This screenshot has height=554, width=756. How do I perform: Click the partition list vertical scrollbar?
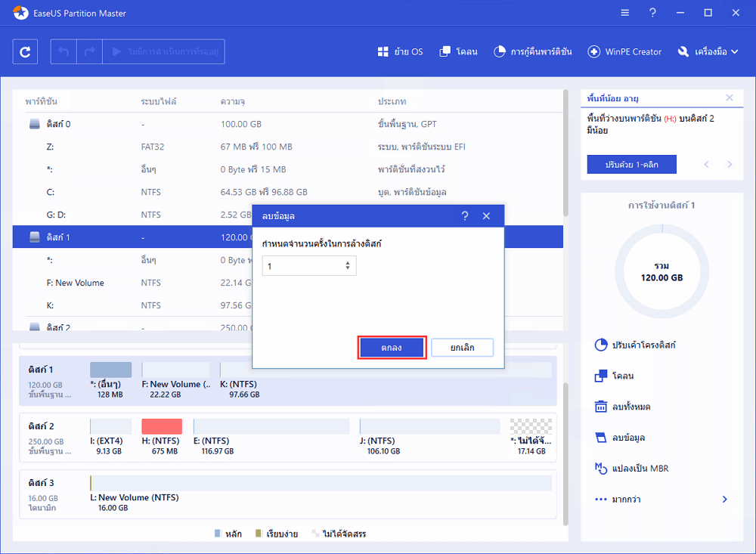pos(565,154)
